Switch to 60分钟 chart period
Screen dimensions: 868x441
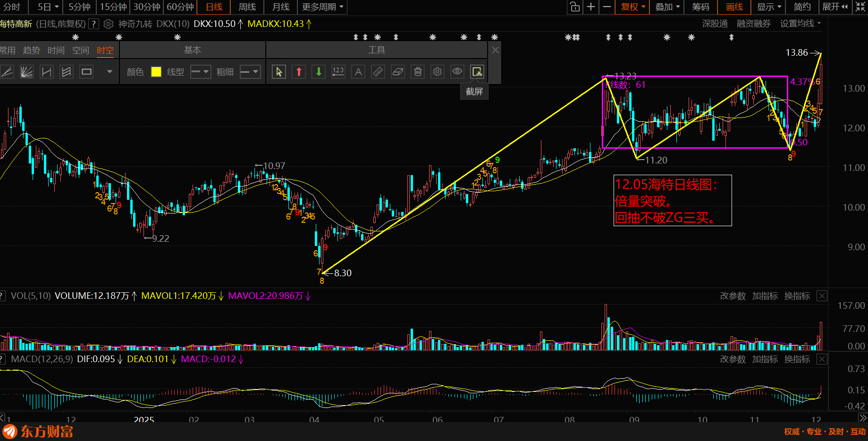(180, 7)
